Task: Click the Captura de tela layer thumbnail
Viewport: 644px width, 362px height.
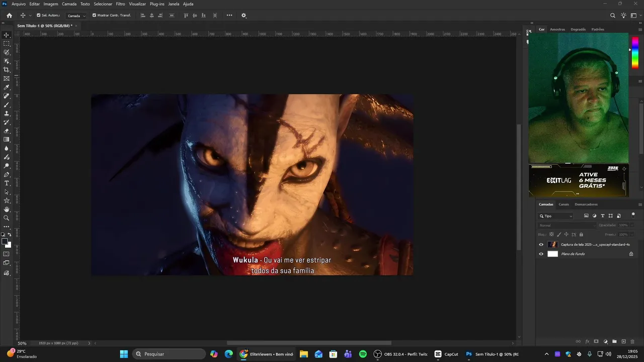Action: 552,244
